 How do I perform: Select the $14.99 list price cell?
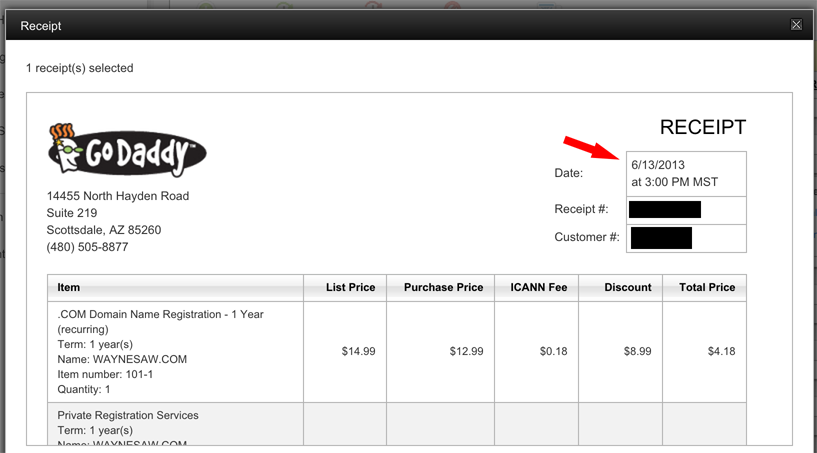pyautogui.click(x=345, y=351)
